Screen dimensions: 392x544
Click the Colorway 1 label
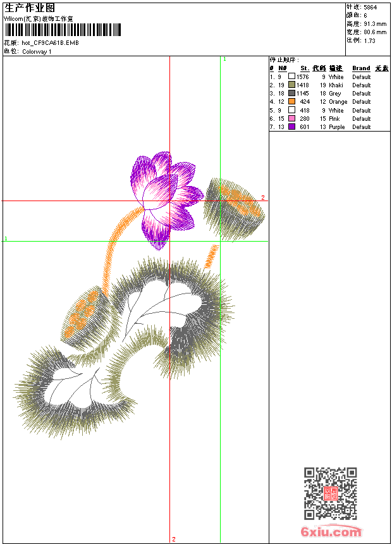click(37, 52)
